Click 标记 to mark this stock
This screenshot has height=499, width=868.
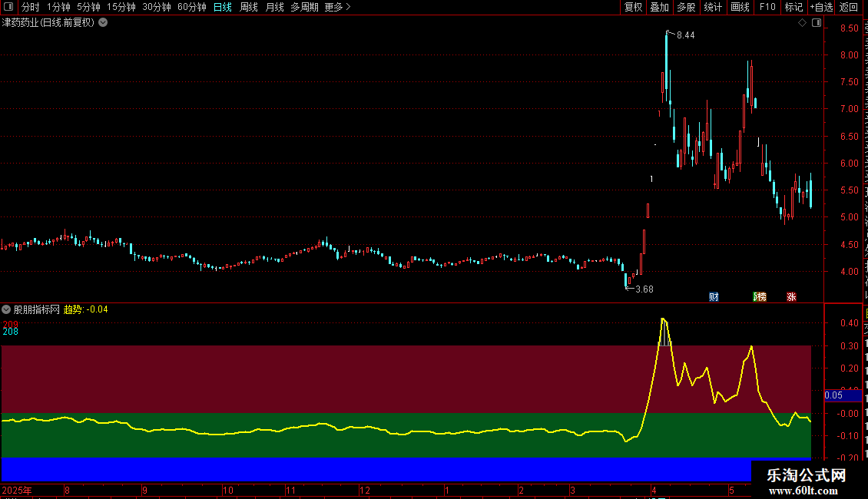click(x=793, y=7)
